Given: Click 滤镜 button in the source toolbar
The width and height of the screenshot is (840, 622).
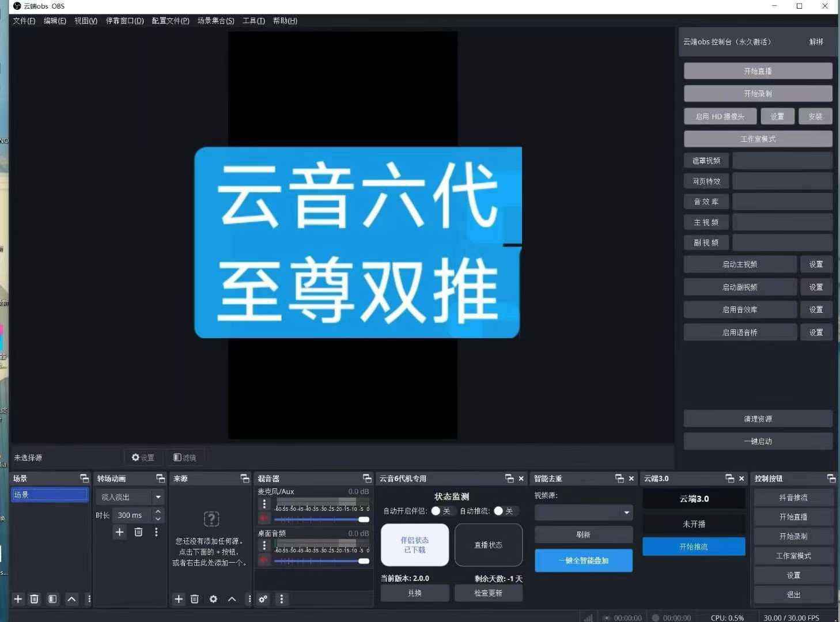Looking at the screenshot, I should (x=185, y=457).
